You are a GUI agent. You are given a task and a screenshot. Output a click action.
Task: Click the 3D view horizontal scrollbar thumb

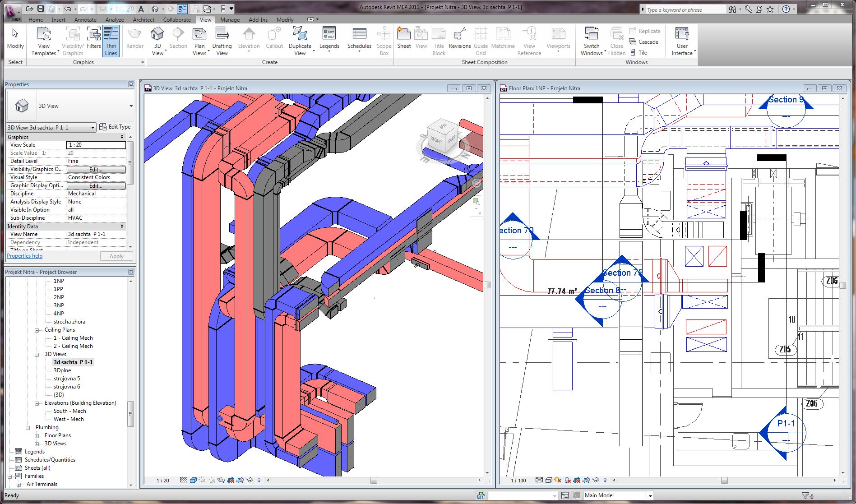point(374,481)
